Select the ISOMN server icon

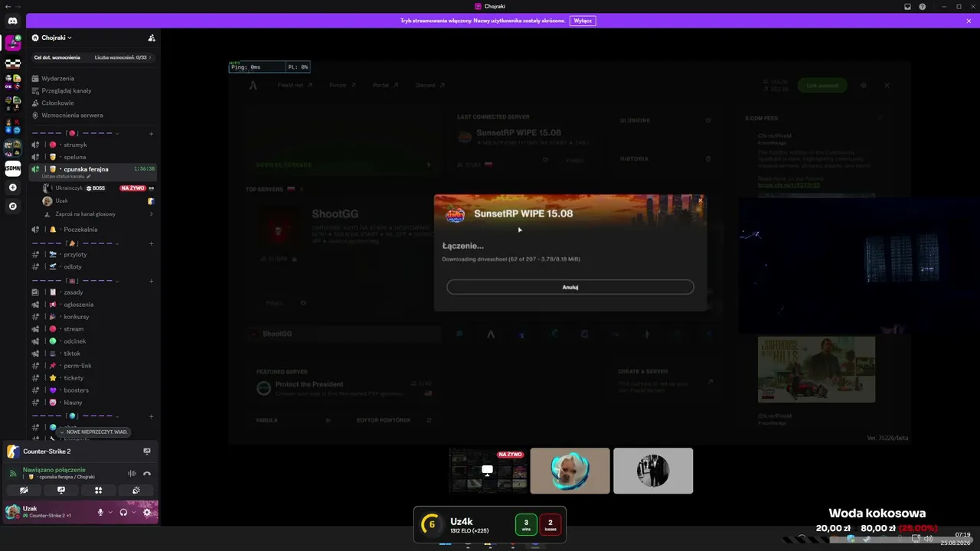coord(12,168)
